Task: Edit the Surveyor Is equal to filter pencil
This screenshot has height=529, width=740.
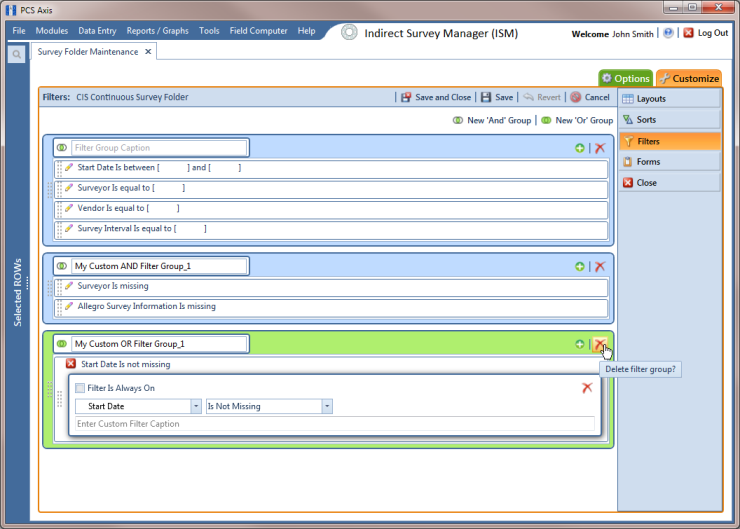Action: 69,187
